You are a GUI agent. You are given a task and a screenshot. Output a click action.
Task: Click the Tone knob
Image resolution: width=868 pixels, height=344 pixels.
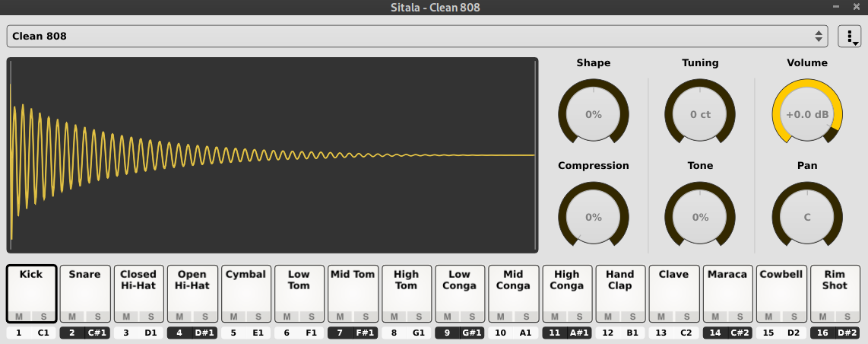[700, 218]
